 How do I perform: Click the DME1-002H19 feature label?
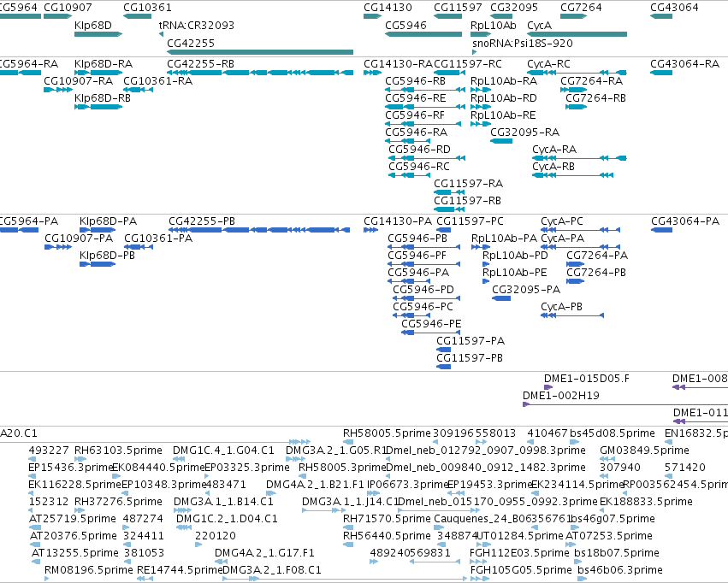pos(561,395)
